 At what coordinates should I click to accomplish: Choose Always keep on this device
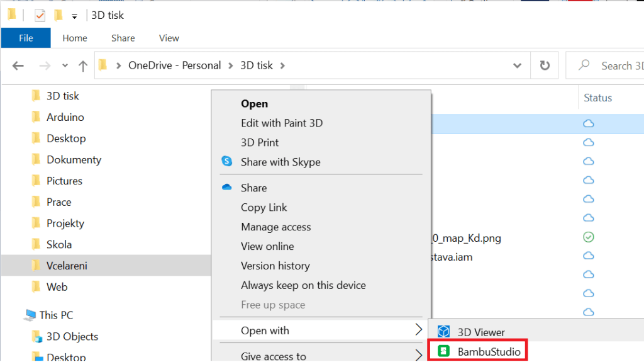pyautogui.click(x=303, y=285)
